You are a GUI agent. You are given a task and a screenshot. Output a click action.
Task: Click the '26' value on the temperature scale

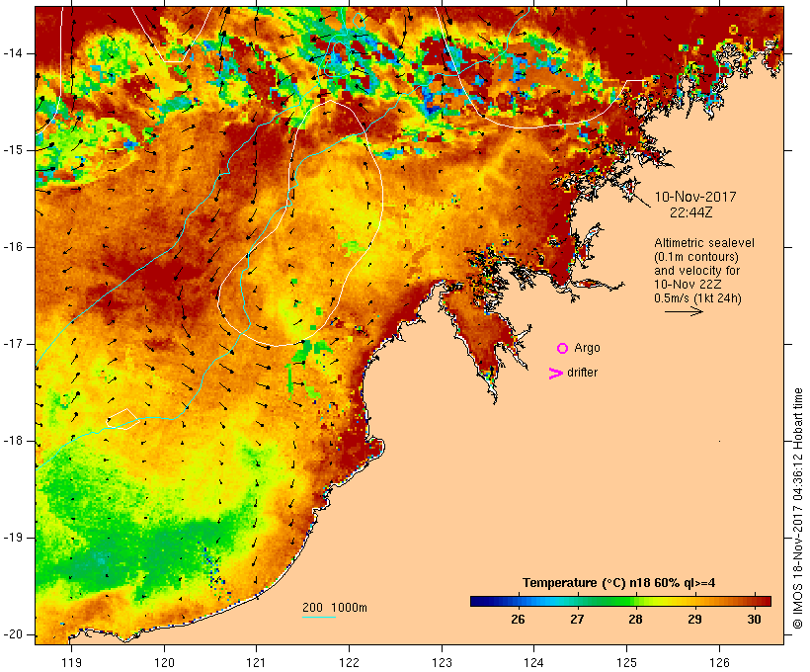[518, 619]
